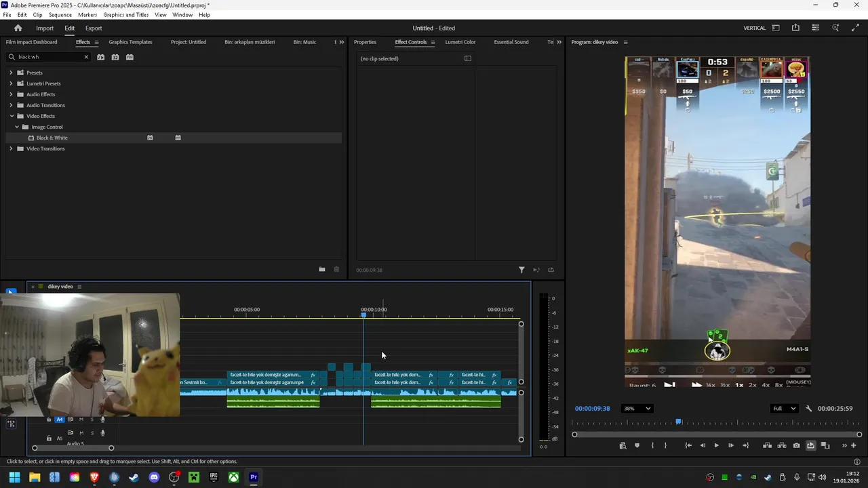
Task: Mute track A4
Action: point(81,420)
